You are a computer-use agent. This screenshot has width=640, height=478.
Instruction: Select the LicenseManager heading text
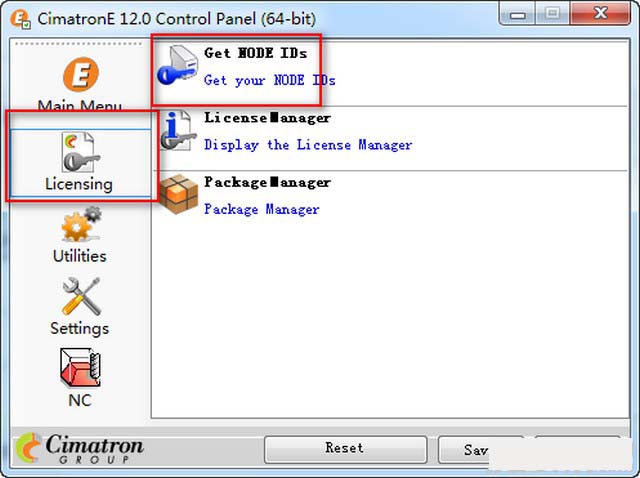[267, 118]
